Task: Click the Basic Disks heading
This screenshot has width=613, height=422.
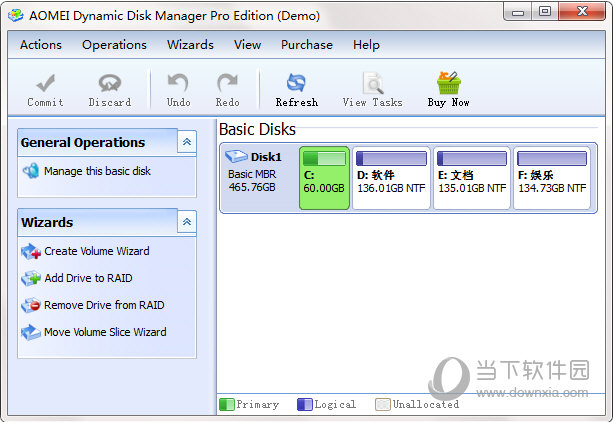Action: coord(257,129)
